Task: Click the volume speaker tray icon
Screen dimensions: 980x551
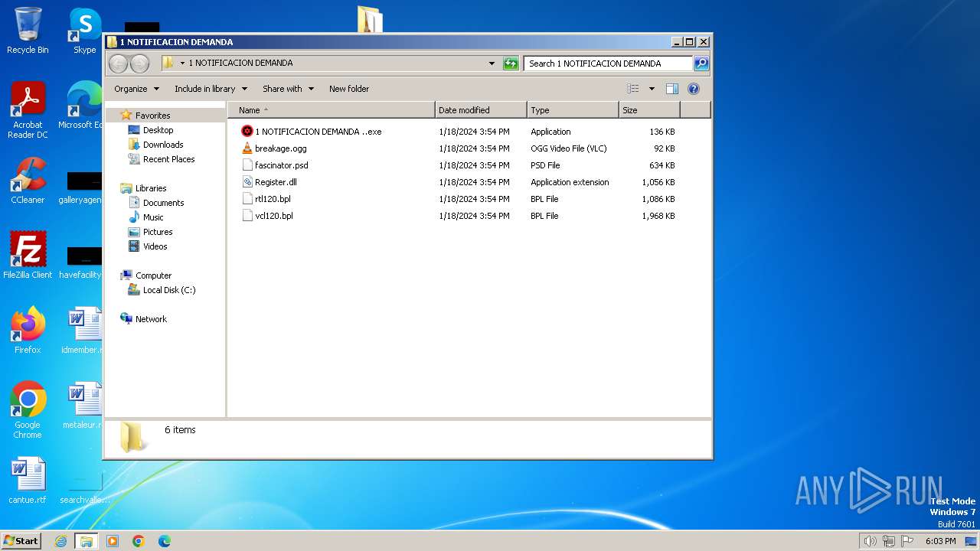Action: (870, 541)
